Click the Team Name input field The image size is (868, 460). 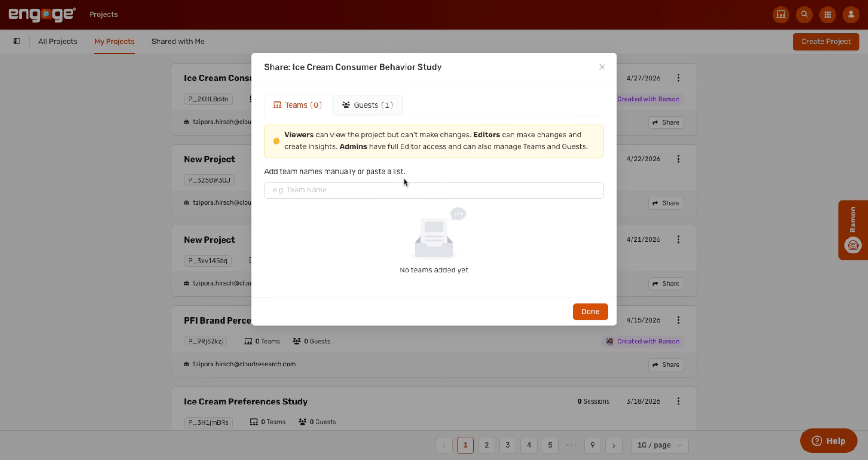(x=434, y=190)
